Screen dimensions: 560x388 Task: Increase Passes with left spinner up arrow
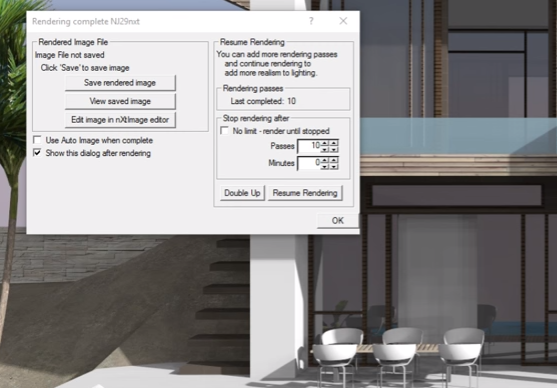(324, 143)
